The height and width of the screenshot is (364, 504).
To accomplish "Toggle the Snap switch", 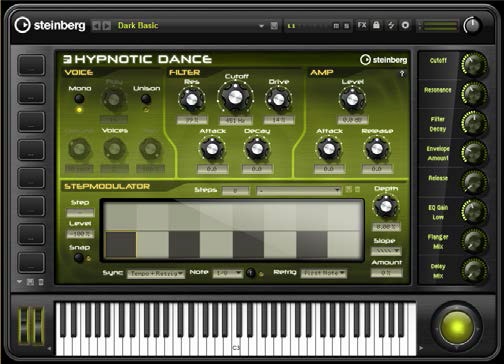I will pos(79,258).
